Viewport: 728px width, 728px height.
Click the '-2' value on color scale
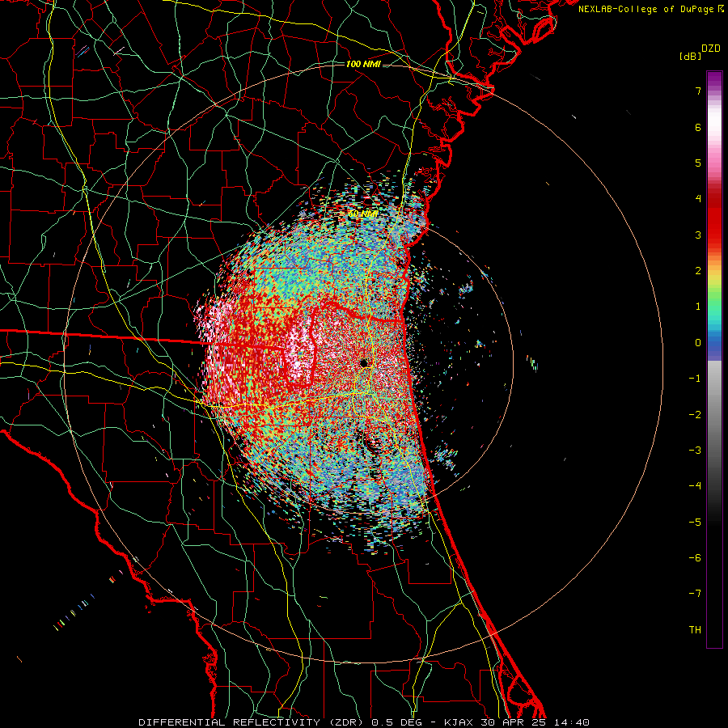(x=695, y=415)
